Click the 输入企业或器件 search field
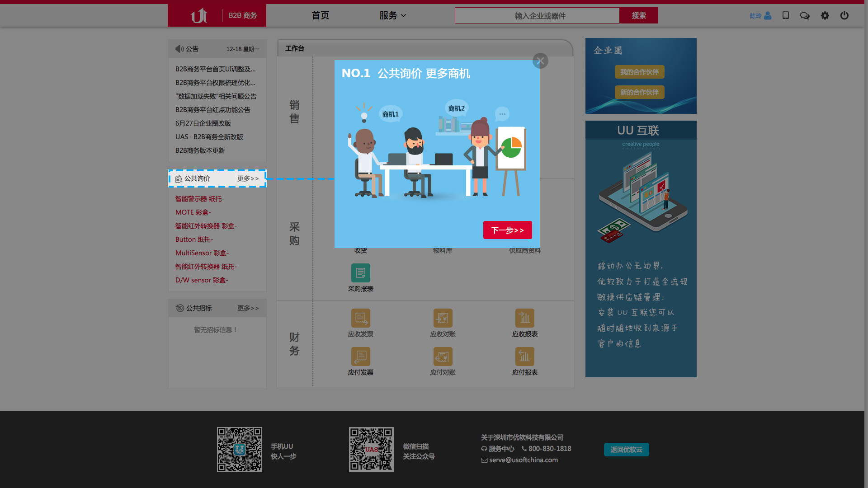 click(537, 16)
